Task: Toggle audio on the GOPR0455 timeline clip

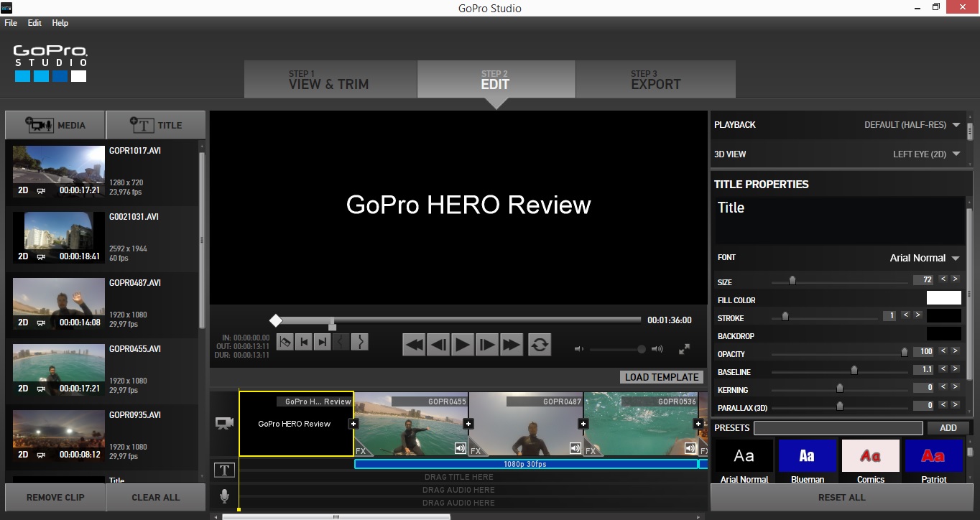Action: 461,448
